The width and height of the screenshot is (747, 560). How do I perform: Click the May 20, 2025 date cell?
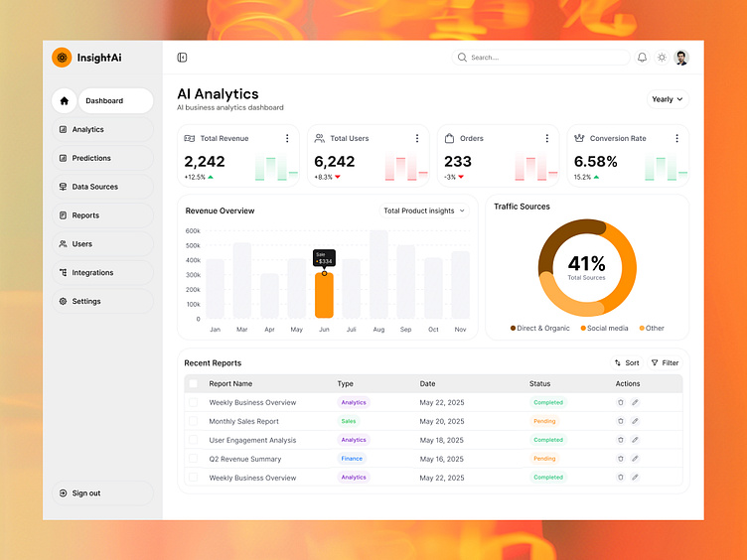click(x=442, y=421)
